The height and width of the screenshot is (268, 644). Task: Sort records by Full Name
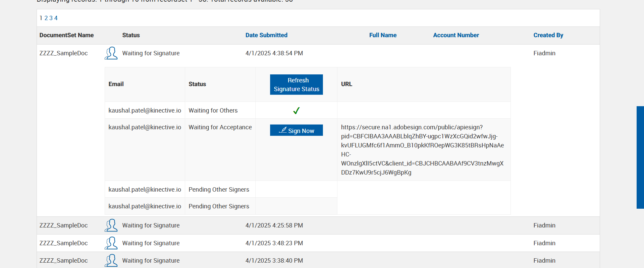[383, 35]
